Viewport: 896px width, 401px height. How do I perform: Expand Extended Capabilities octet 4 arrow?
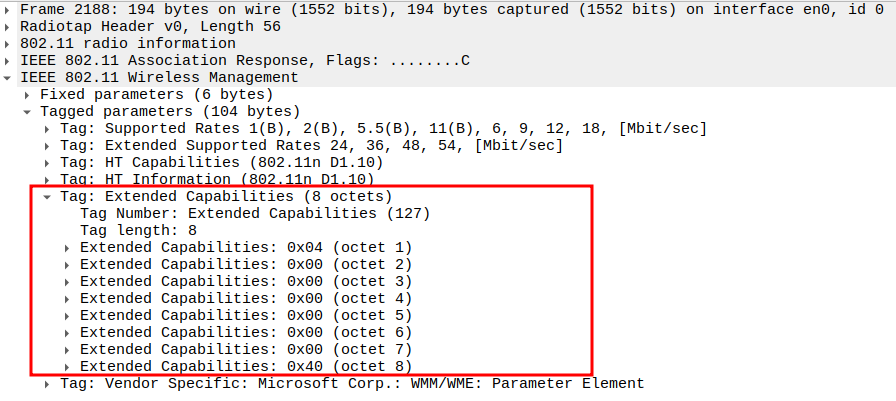[68, 298]
